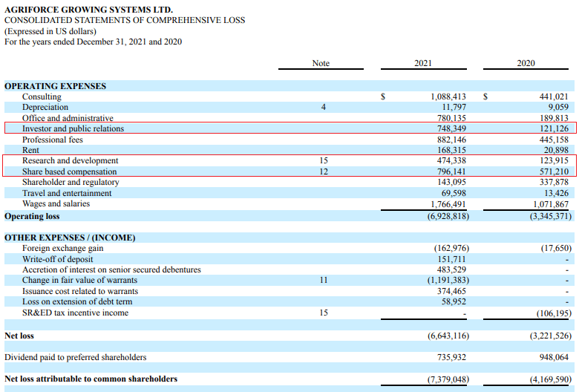
Task: Click the Change in fair value of warrants label
Action: click(x=79, y=280)
